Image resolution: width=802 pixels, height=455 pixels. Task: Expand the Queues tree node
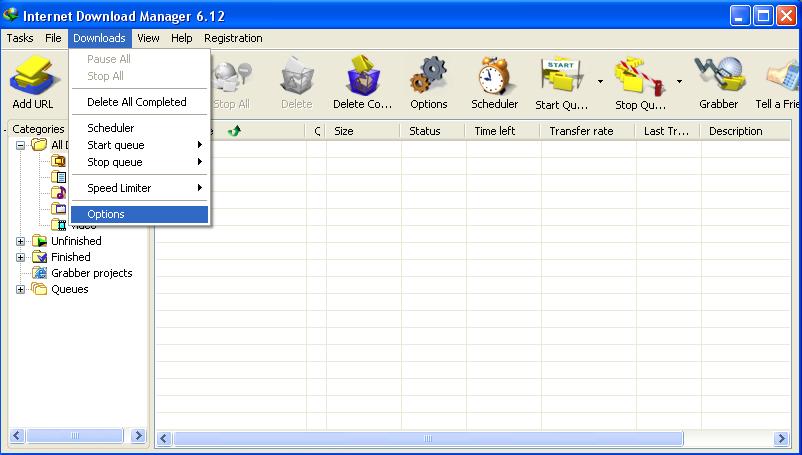(20, 289)
